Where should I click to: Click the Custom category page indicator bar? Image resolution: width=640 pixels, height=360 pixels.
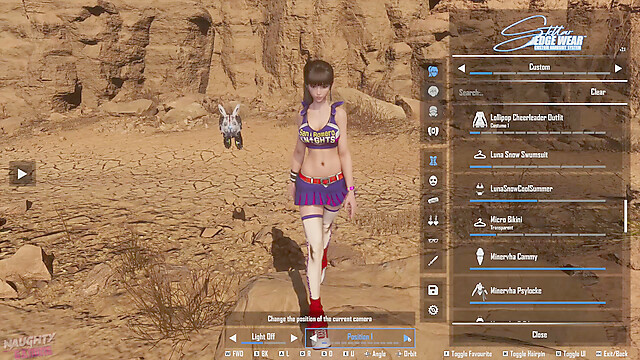[x=540, y=73]
